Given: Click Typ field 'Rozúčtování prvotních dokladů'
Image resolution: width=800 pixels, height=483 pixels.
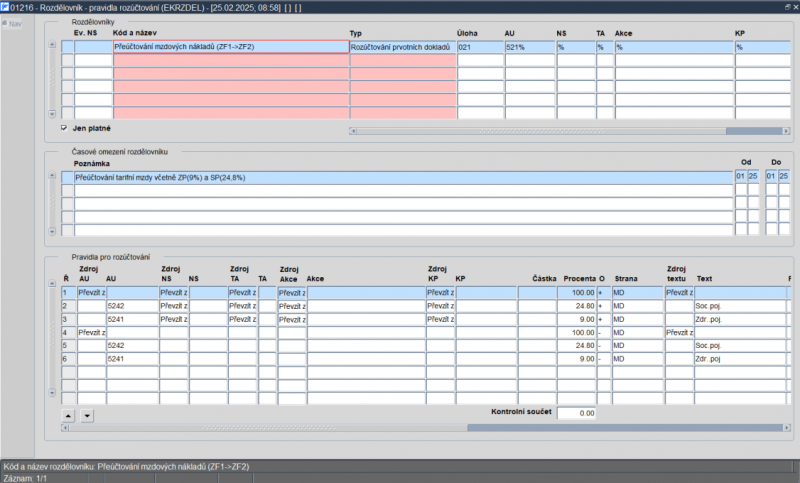Looking at the screenshot, I should [x=403, y=47].
